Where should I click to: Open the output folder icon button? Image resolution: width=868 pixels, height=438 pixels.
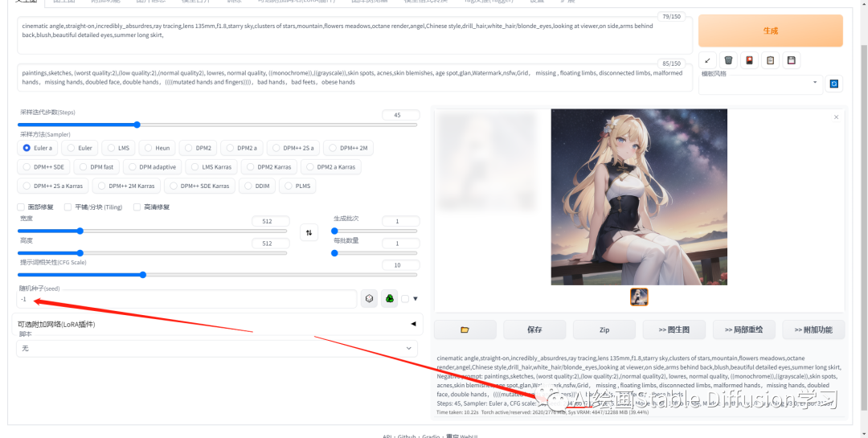(x=465, y=330)
